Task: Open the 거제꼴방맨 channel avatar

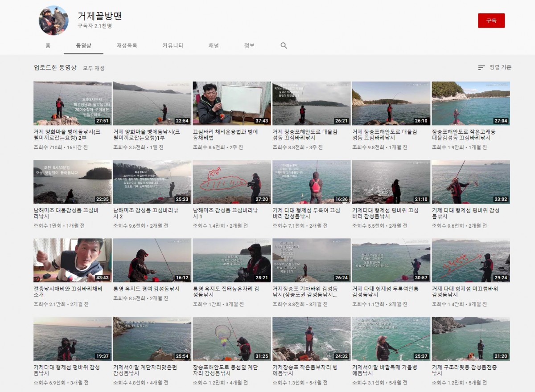Action: click(53, 20)
